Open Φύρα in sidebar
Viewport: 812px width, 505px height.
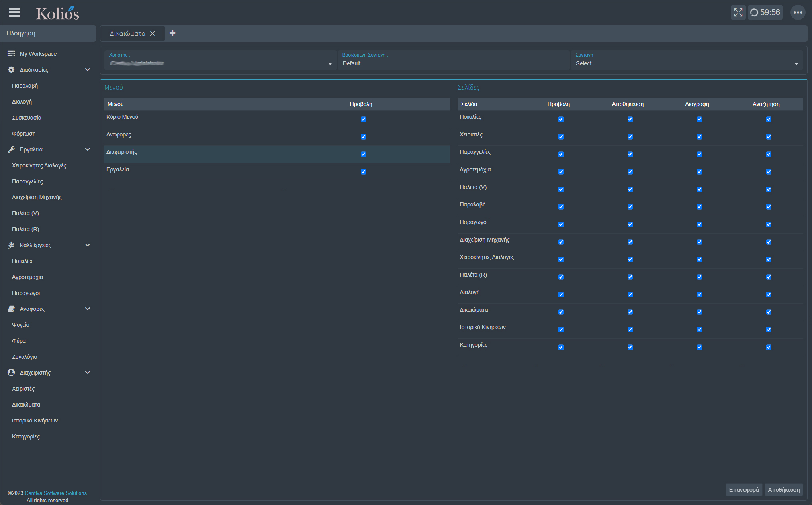19,340
